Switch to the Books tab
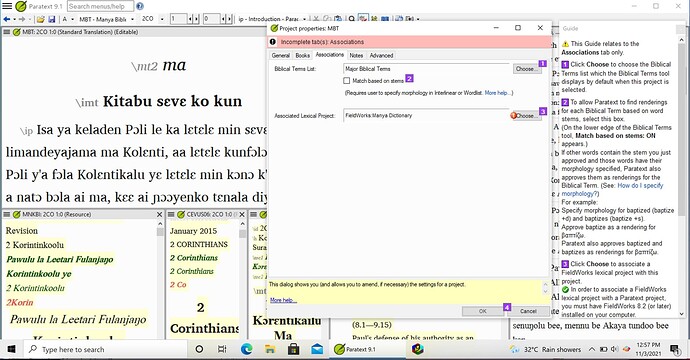The image size is (690, 360). (302, 55)
